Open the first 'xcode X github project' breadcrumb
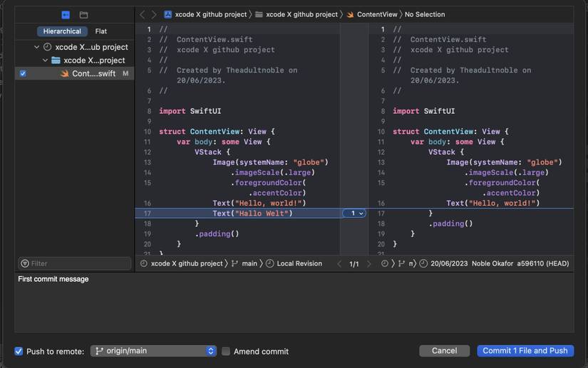The width and height of the screenshot is (588, 368). (211, 15)
